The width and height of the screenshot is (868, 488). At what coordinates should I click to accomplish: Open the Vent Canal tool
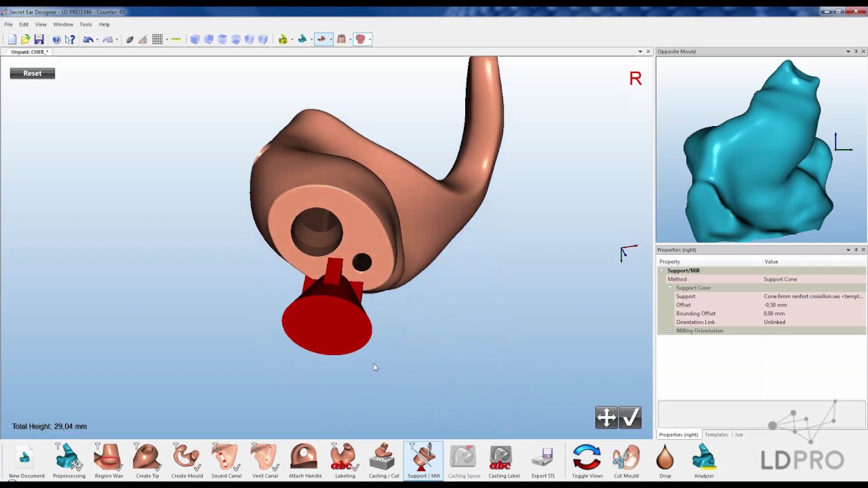pos(265,457)
